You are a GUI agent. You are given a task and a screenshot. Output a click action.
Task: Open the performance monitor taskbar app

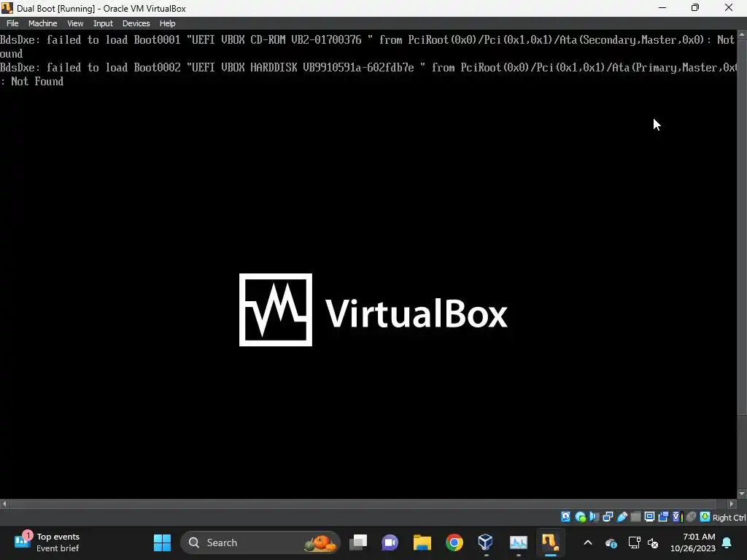[x=519, y=542]
